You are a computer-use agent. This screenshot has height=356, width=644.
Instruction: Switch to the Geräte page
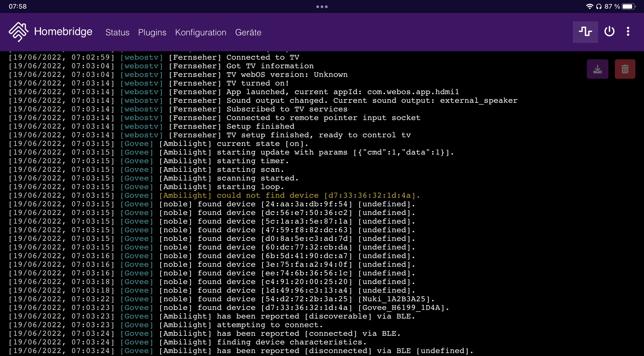click(248, 32)
